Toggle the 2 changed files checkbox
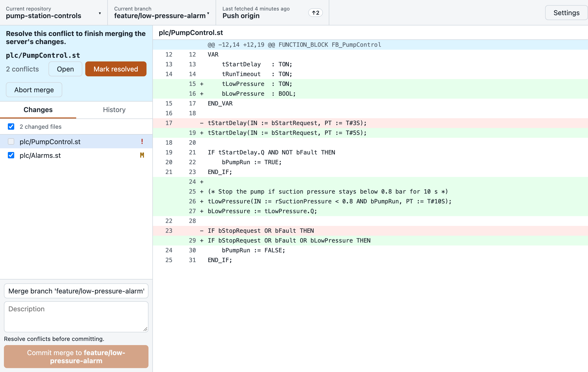Screen dimensions: 588x372 [11, 127]
